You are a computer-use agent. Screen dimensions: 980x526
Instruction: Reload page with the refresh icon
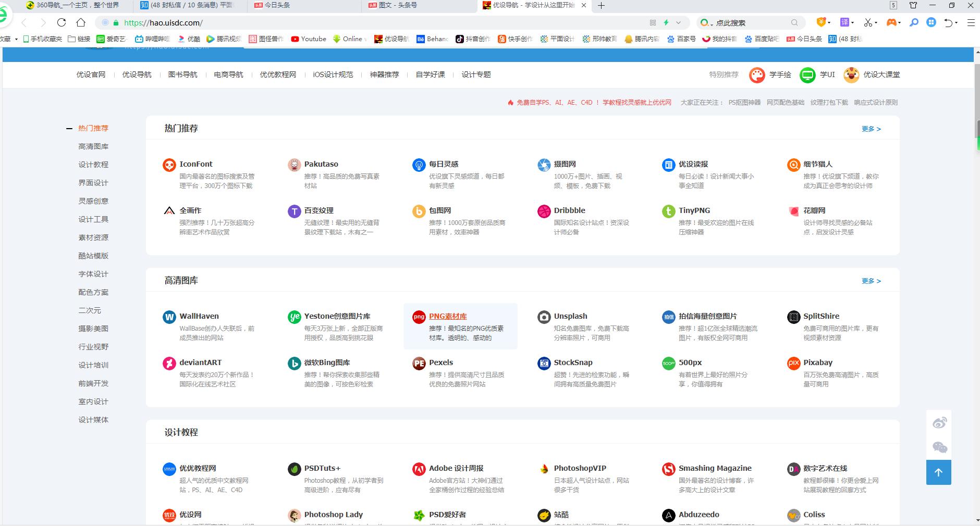(62, 22)
